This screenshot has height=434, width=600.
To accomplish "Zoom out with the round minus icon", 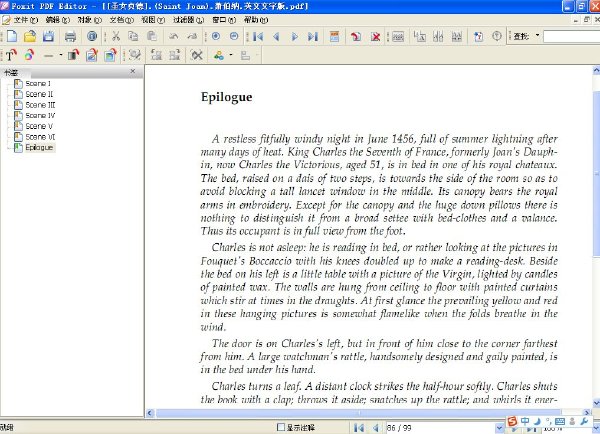I will (234, 36).
